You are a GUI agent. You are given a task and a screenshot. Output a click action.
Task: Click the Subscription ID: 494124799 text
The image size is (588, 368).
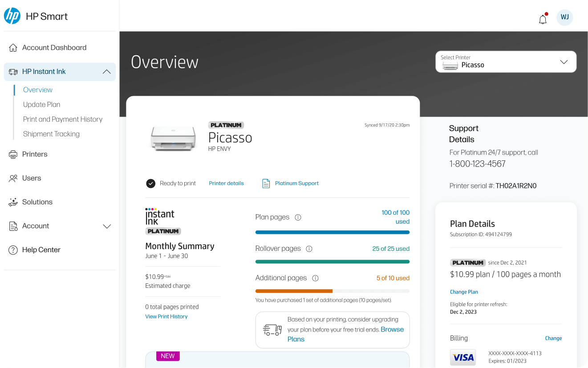(x=481, y=234)
